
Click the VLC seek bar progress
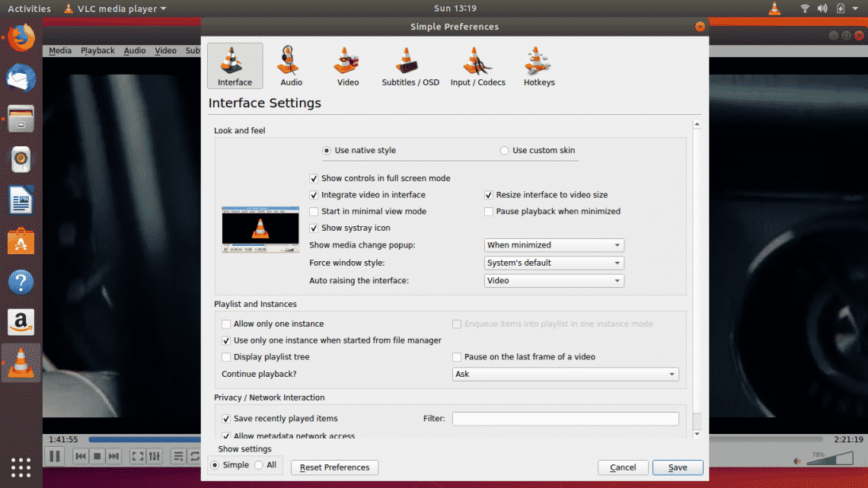click(x=144, y=439)
